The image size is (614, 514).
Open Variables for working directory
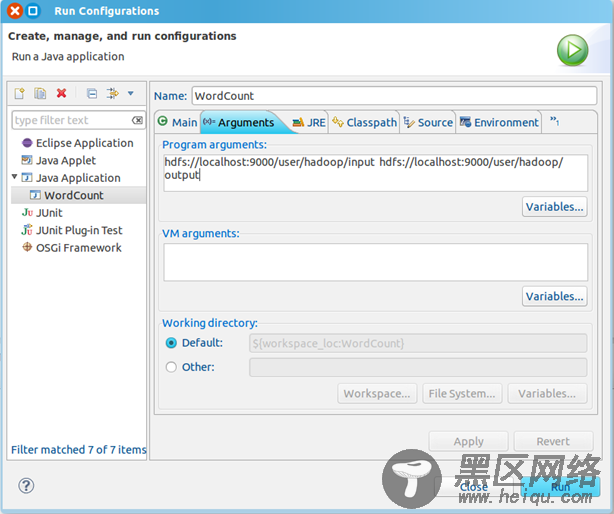click(x=547, y=393)
